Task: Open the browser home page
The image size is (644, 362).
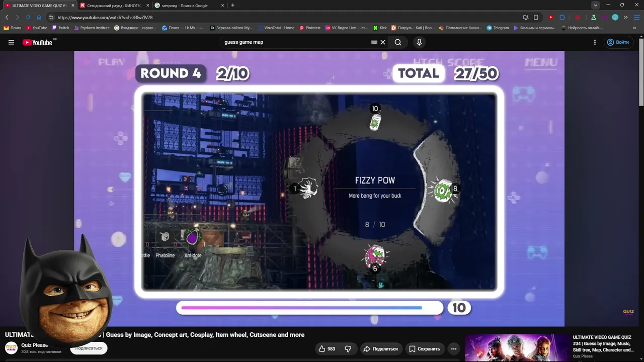Action: point(39,17)
